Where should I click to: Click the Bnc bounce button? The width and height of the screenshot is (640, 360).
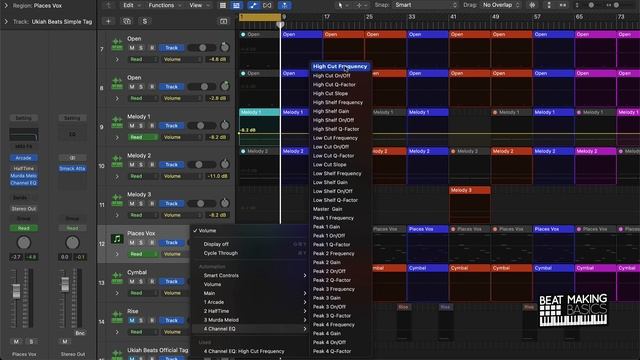click(80, 333)
